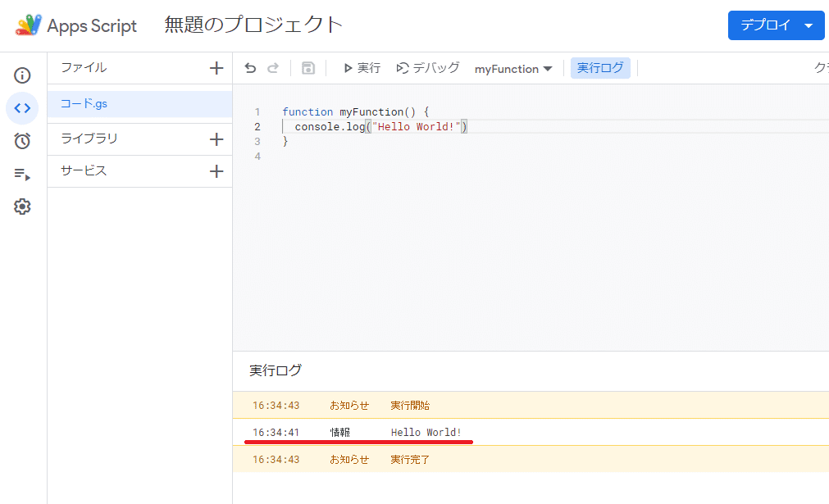Open the triggers clock icon
Image resolution: width=829 pixels, height=504 pixels.
tap(22, 140)
